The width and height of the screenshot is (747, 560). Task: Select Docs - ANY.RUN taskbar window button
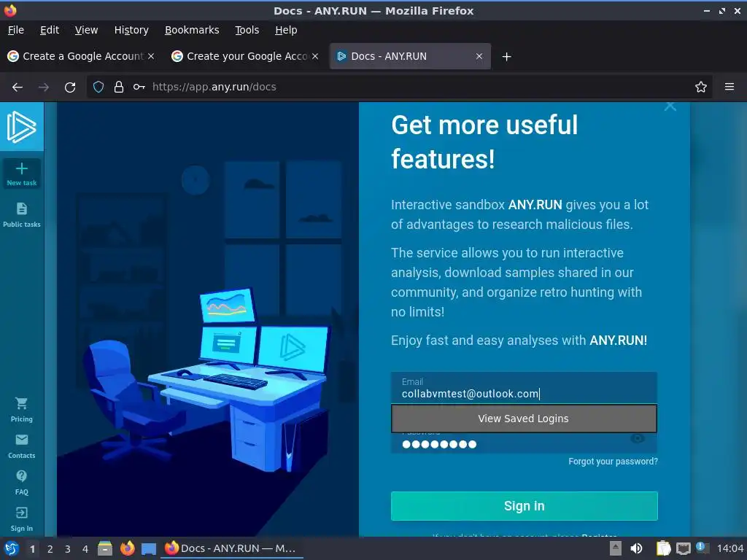231,548
